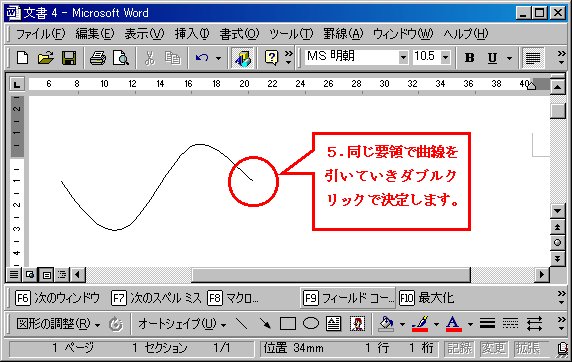Save the document with the floppy icon

[69, 58]
